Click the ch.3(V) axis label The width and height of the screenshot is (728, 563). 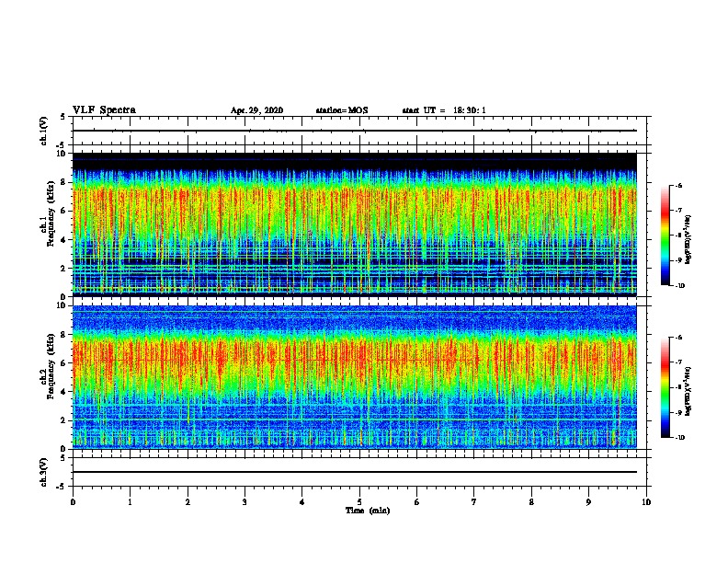(x=43, y=472)
